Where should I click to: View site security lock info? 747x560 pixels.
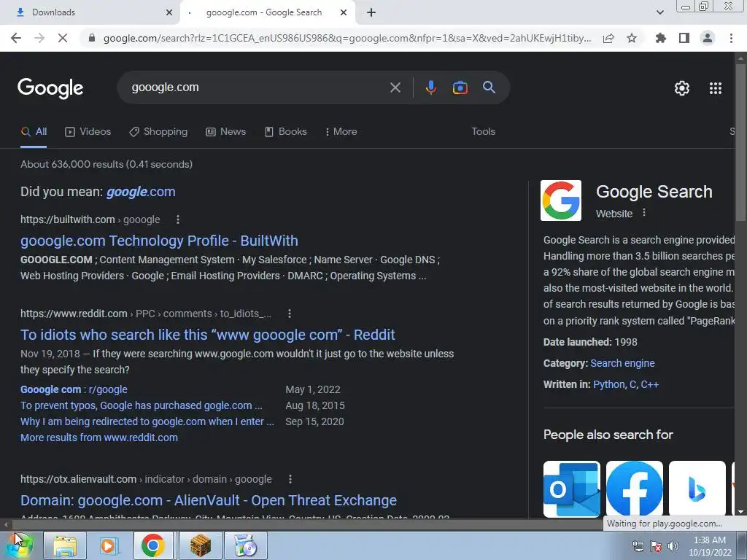pyautogui.click(x=92, y=38)
